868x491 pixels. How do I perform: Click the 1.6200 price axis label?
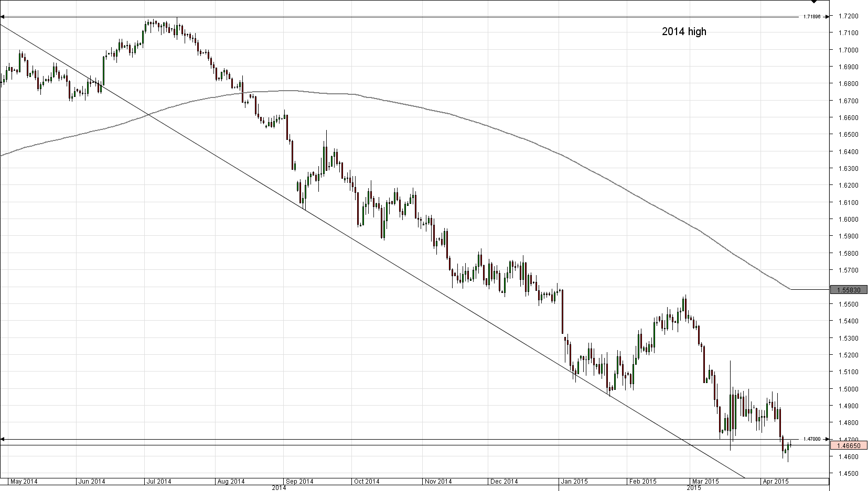pos(849,186)
